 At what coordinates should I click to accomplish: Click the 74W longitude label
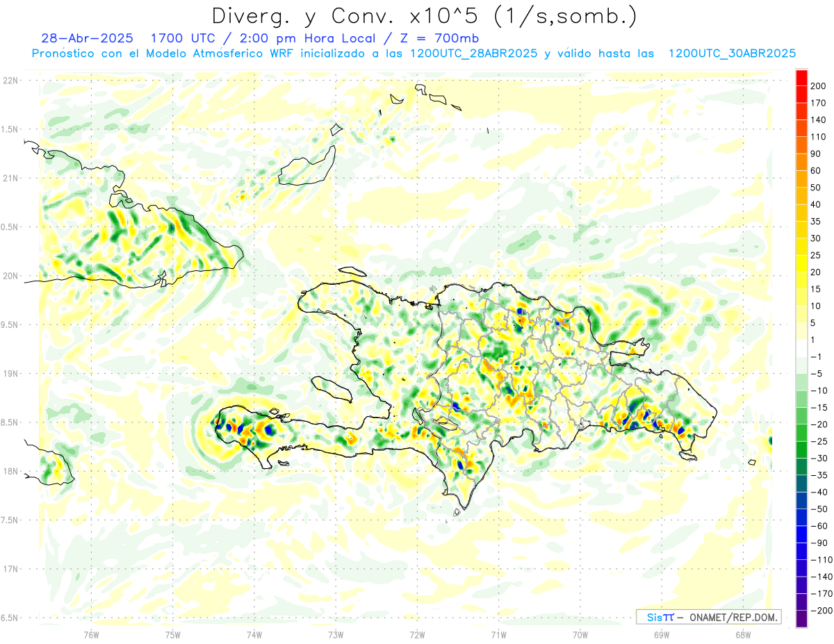(254, 634)
